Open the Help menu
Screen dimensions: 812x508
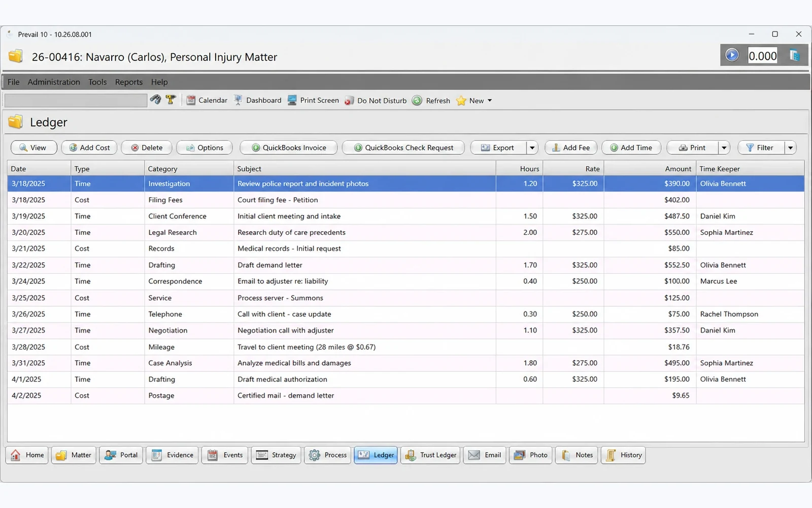(159, 82)
